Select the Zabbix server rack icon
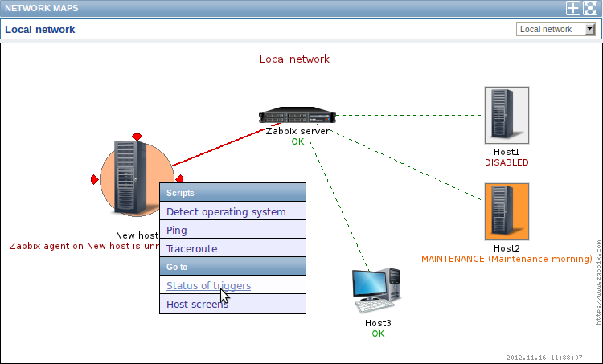This screenshot has width=603, height=364. pos(297,115)
